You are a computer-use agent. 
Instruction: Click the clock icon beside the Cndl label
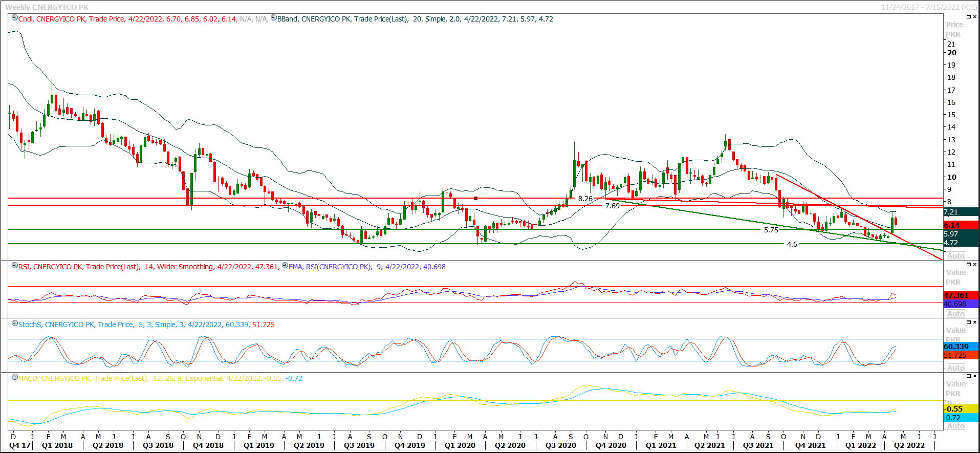[15, 18]
